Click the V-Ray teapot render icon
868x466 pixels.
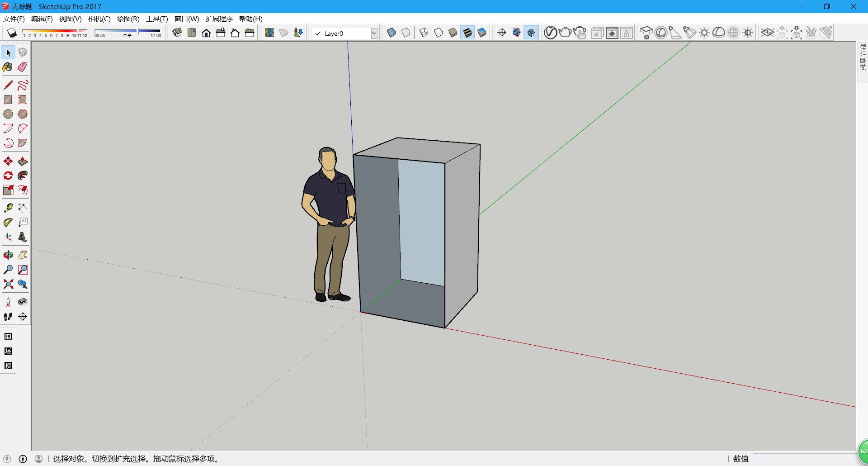coord(565,33)
